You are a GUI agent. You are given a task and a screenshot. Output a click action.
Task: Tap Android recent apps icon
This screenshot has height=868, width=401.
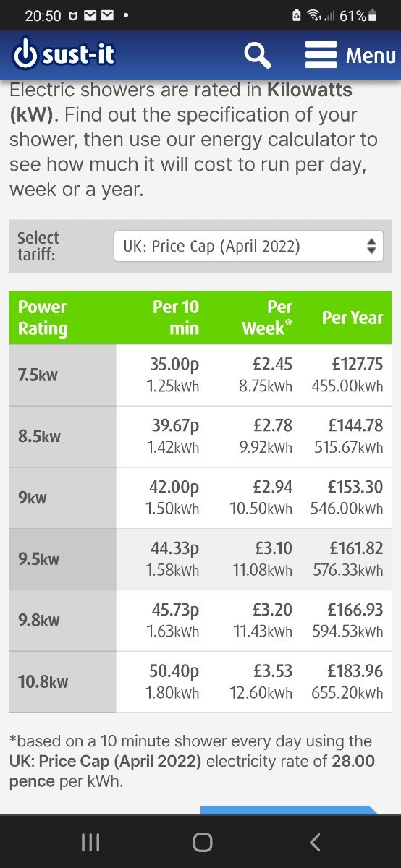coord(90,842)
